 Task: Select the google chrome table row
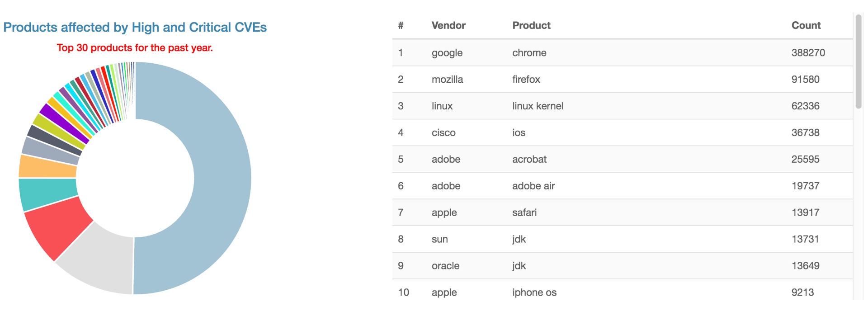tap(623, 53)
